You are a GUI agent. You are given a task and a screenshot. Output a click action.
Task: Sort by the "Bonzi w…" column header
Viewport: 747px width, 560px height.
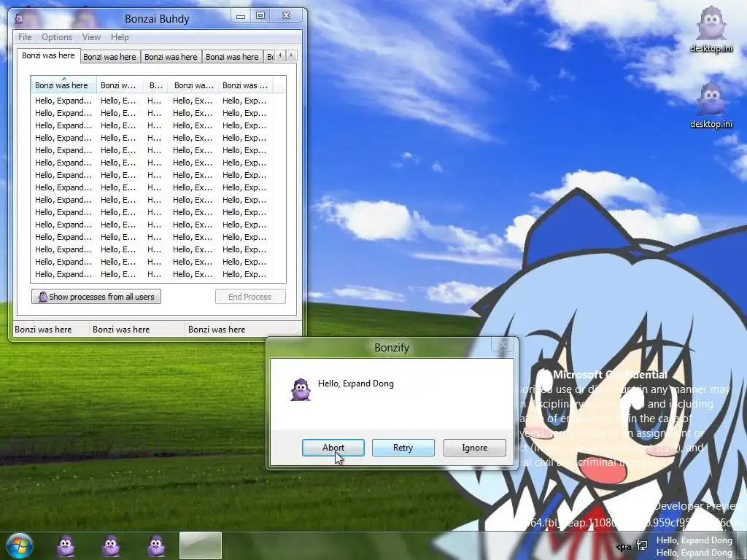(118, 85)
